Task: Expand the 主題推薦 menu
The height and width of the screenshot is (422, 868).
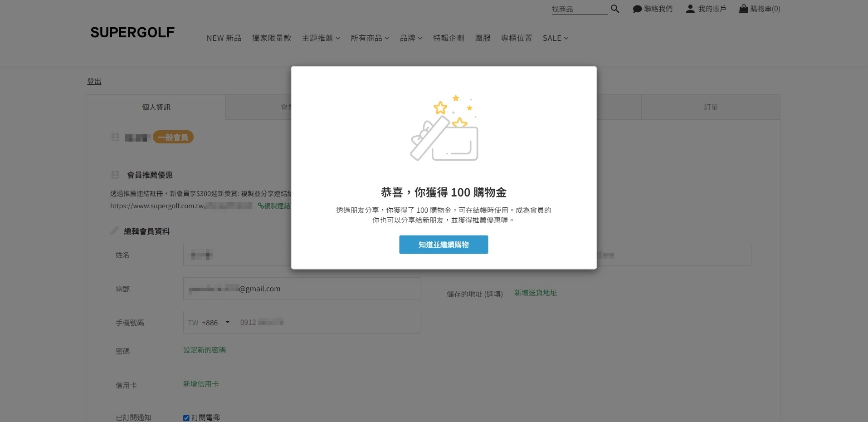Action: coord(321,38)
